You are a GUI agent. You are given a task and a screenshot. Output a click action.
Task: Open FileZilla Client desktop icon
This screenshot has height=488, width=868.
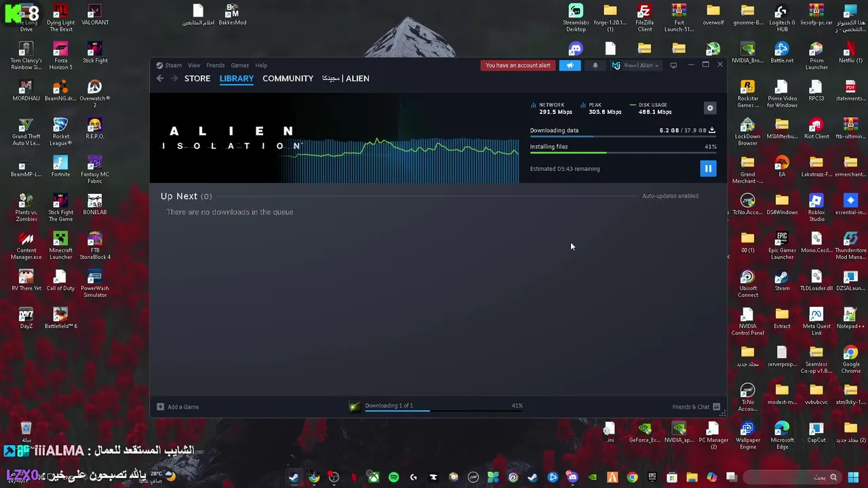click(x=644, y=18)
